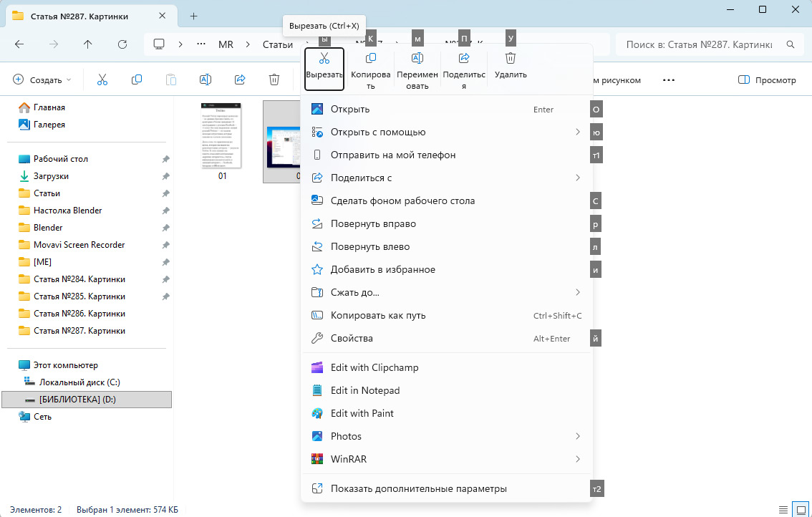Screen dimensions: 812x517
Task: Click the up arrow navigation icon
Action: pos(88,44)
